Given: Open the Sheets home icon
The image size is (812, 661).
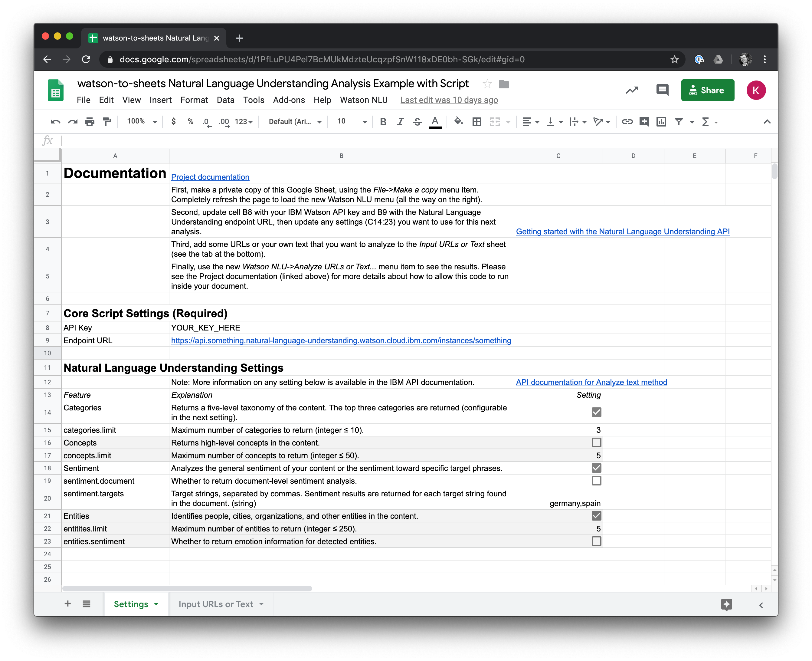Looking at the screenshot, I should tap(56, 90).
